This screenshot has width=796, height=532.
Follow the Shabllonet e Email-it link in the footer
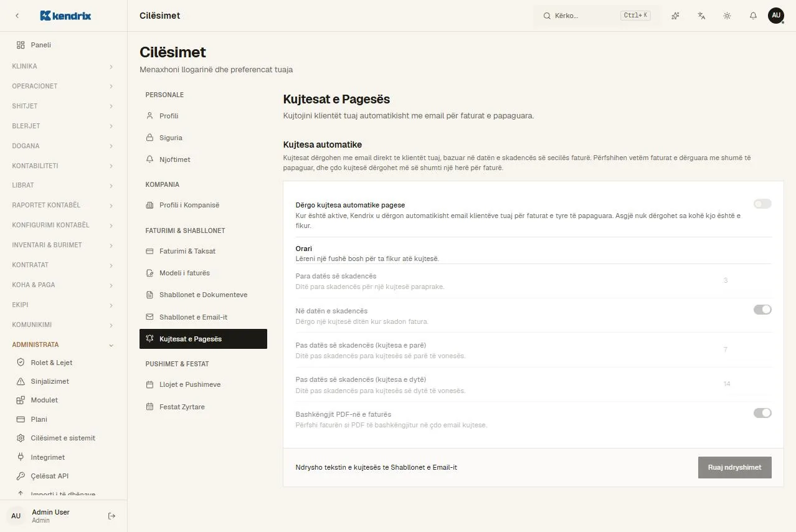[424, 467]
